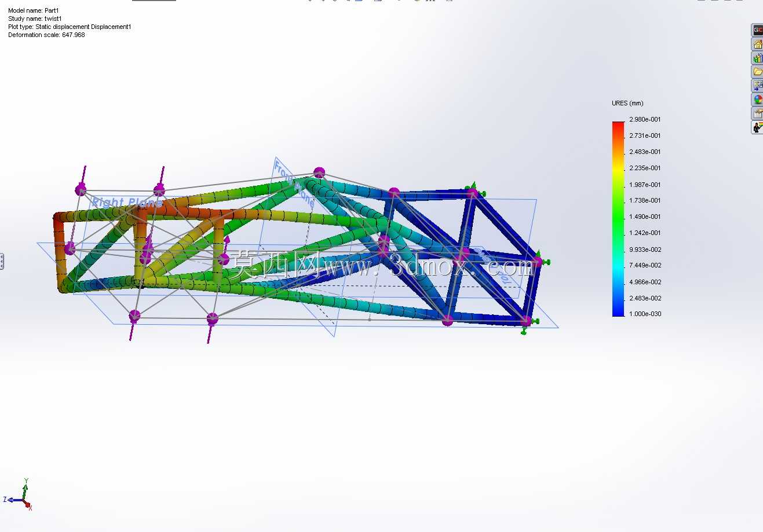Open the Design Library books icon

(x=757, y=58)
